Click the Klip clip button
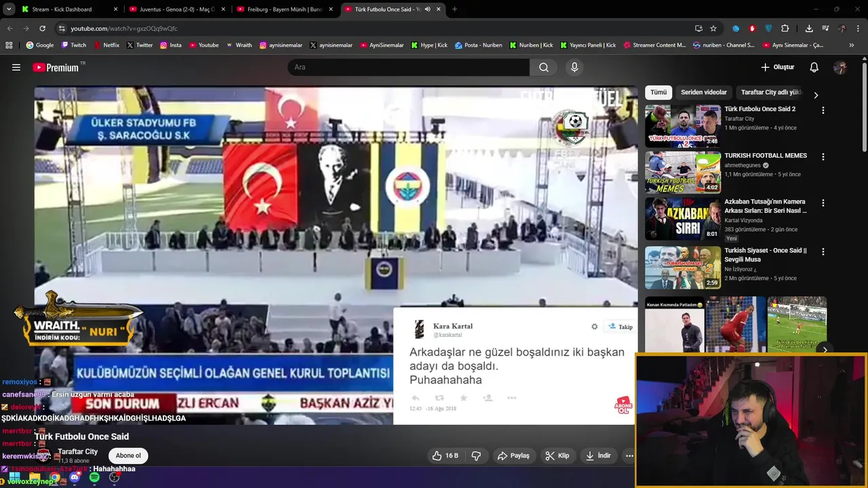868x488 pixels. coord(557,455)
